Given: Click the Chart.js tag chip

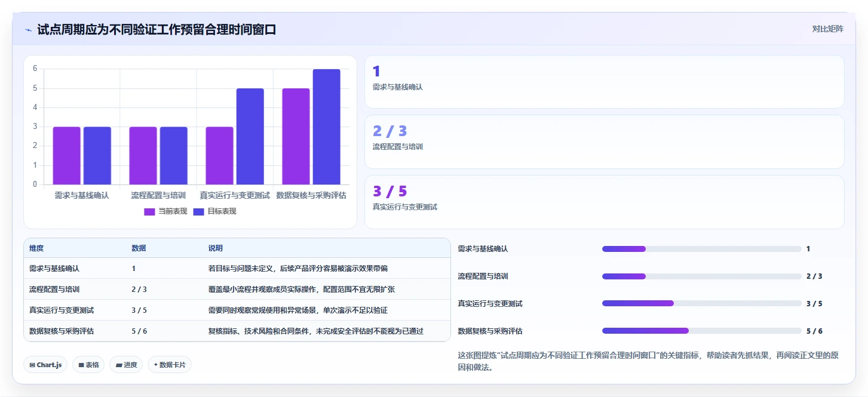Looking at the screenshot, I should pyautogui.click(x=45, y=365).
